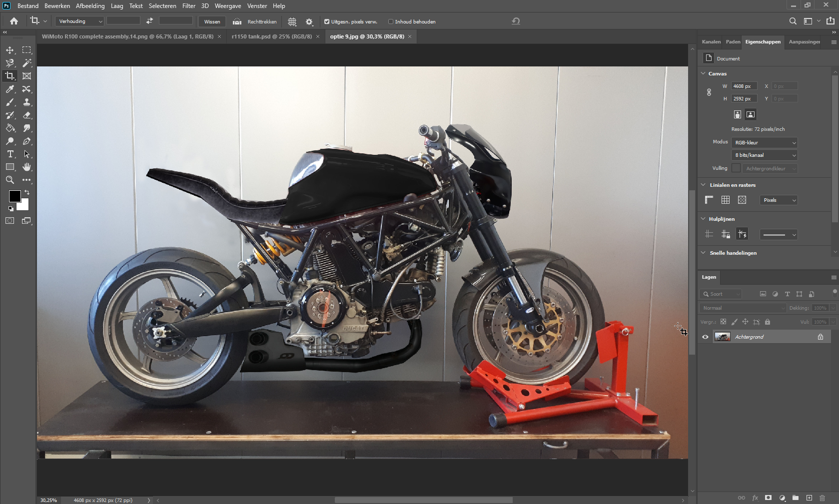Switch to the Paden tab
The image size is (839, 504).
point(733,41)
